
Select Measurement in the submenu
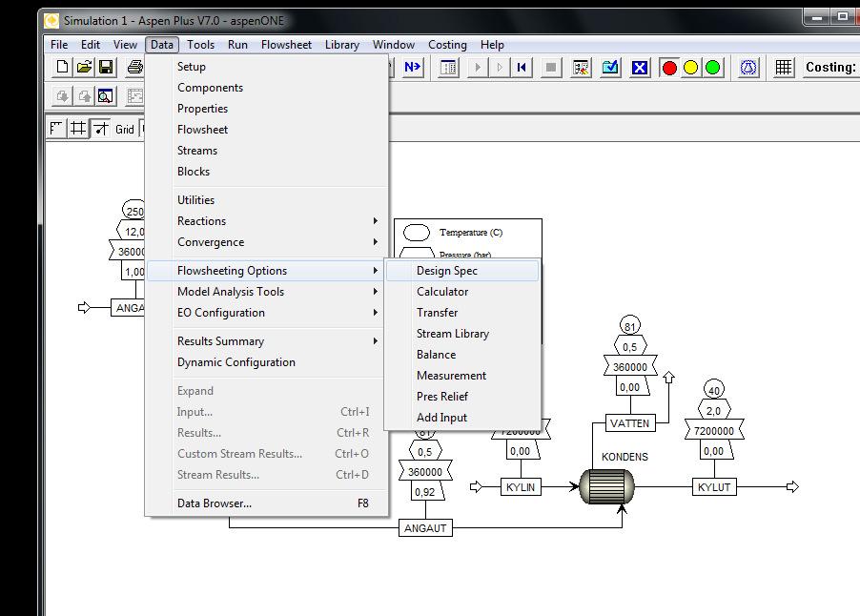point(462,375)
